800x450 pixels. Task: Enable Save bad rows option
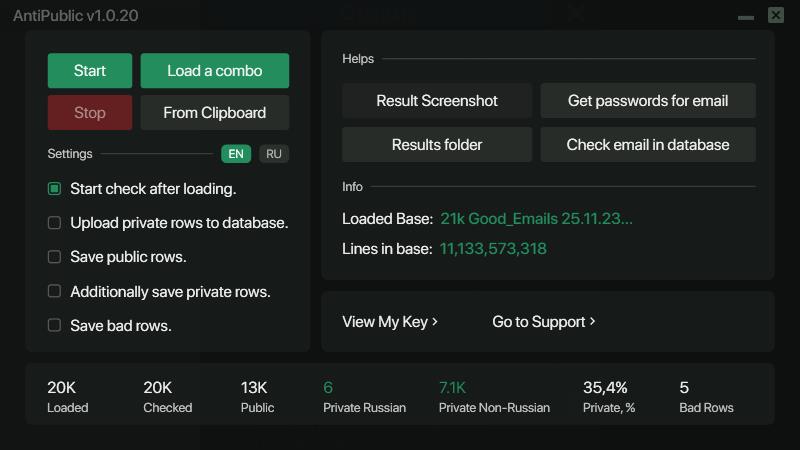click(55, 326)
